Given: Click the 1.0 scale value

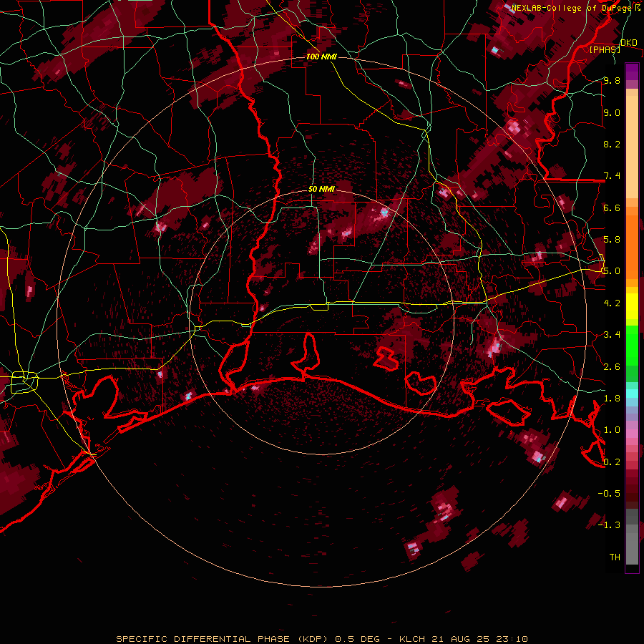Looking at the screenshot, I should click(x=612, y=429).
